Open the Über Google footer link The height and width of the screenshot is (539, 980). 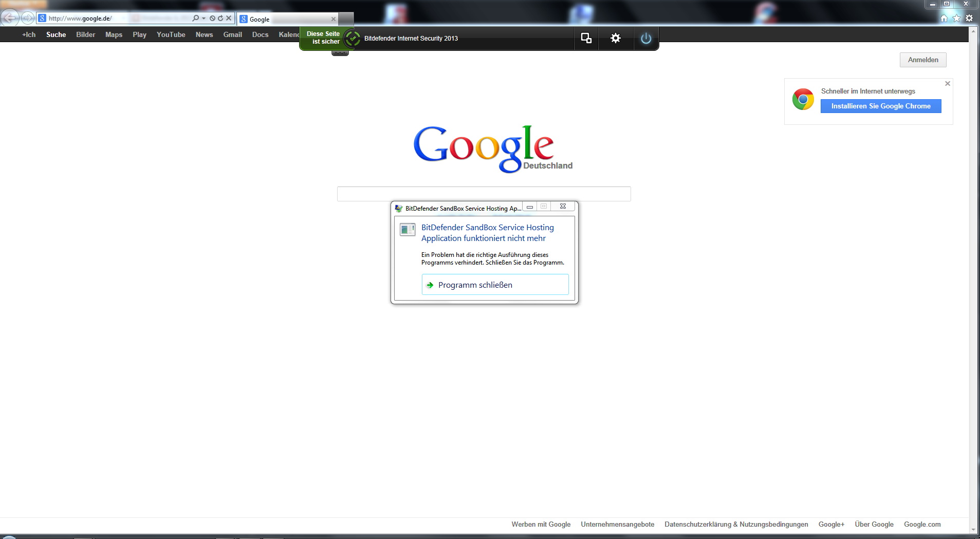[874, 524]
